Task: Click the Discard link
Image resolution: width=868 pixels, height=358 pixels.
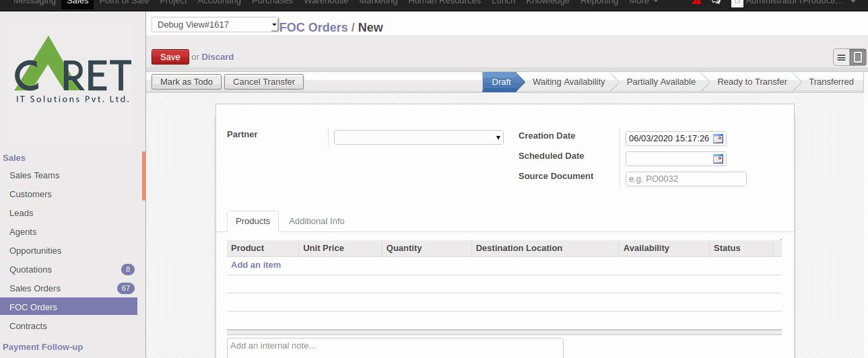Action: pos(218,57)
